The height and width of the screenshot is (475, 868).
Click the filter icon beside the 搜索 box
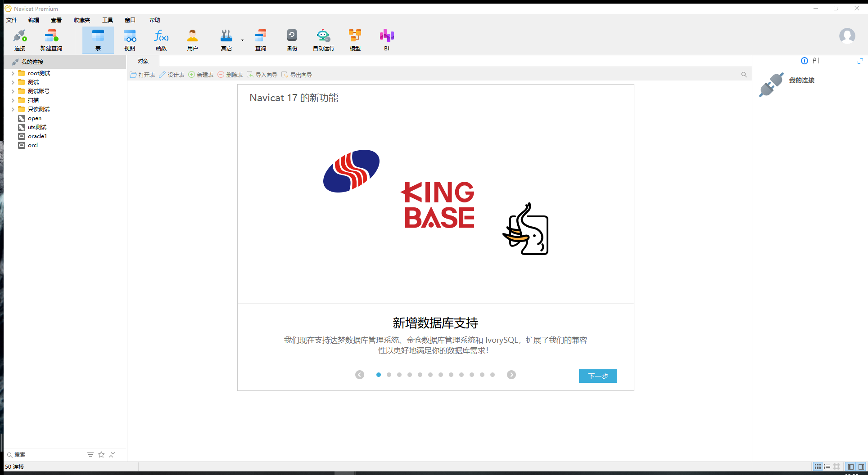pos(90,455)
